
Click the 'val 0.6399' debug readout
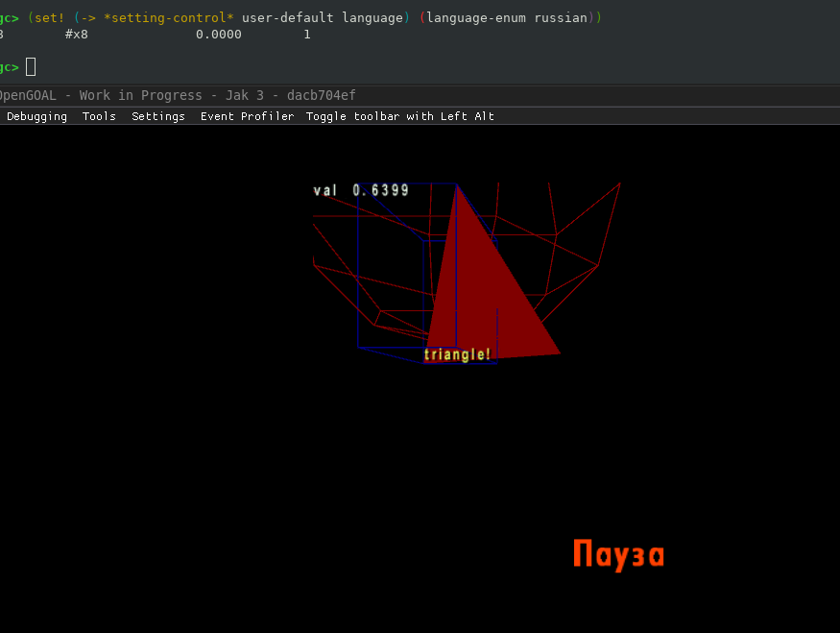coord(361,190)
